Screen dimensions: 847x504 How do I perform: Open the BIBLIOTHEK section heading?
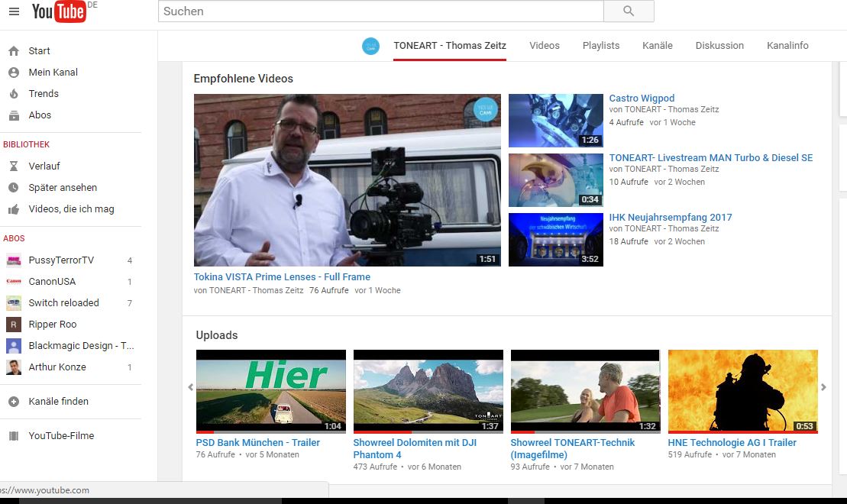point(26,145)
